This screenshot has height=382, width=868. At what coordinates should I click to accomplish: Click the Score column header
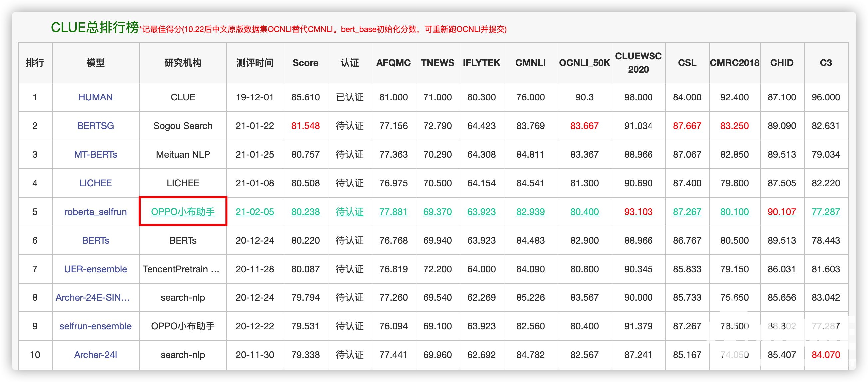(305, 63)
